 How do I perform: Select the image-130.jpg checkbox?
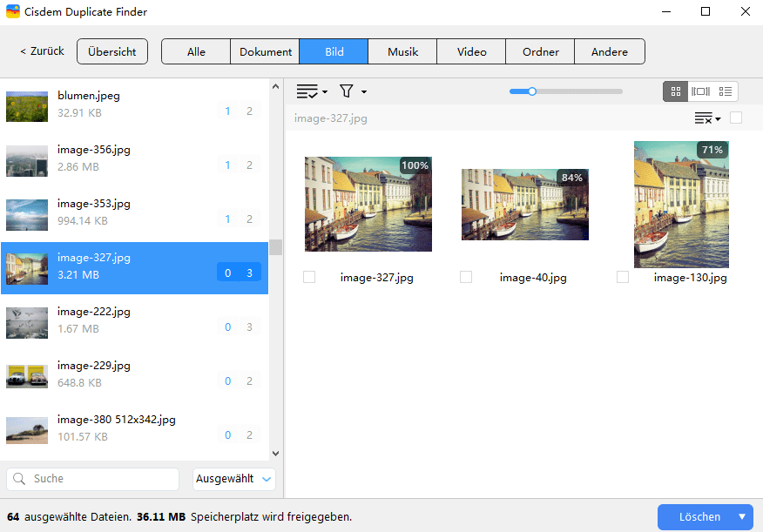tap(623, 277)
